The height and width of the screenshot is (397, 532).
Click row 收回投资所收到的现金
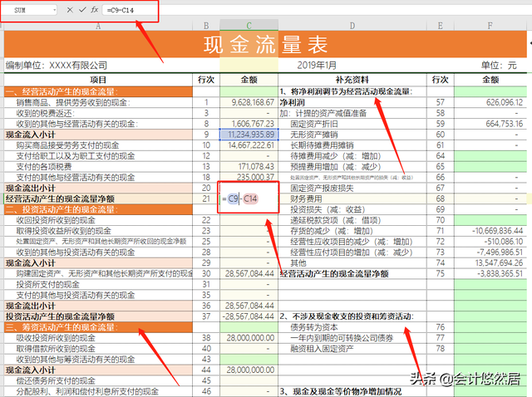tap(98, 220)
